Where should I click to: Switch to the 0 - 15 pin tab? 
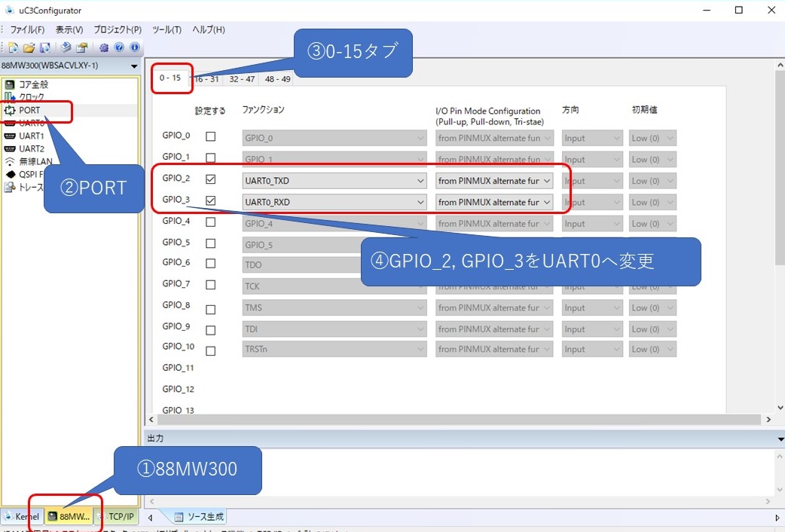pyautogui.click(x=170, y=78)
